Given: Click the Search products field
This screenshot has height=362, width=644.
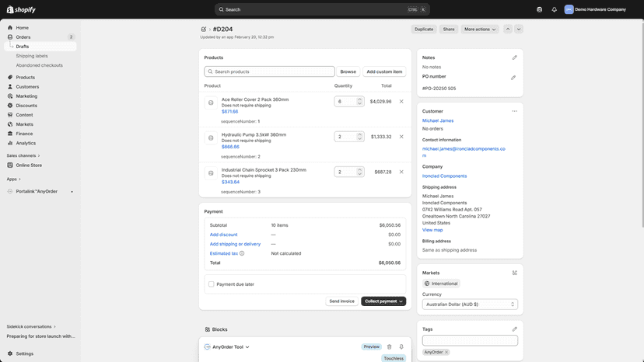Looking at the screenshot, I should click(x=269, y=71).
